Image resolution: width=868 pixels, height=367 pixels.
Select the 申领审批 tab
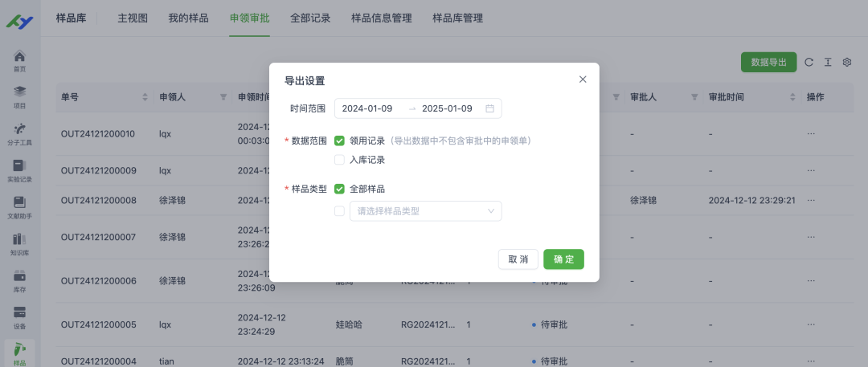[250, 18]
